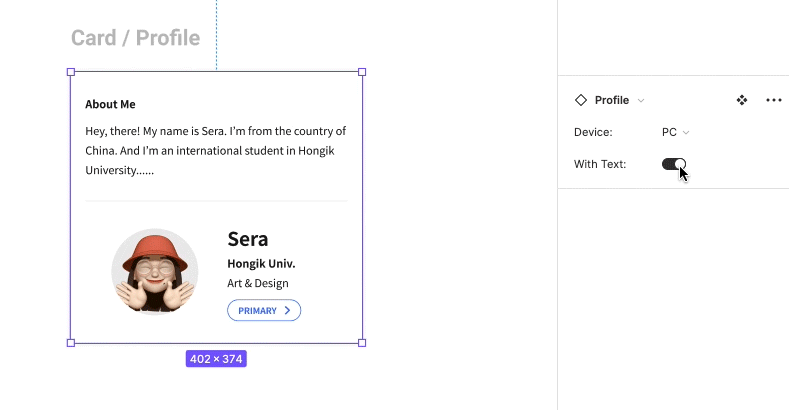Select the Sera name text
This screenshot has height=410, width=789.
(248, 239)
